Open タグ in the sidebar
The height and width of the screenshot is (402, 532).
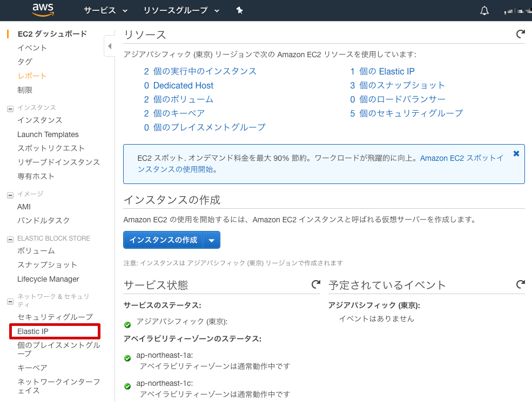pos(25,62)
